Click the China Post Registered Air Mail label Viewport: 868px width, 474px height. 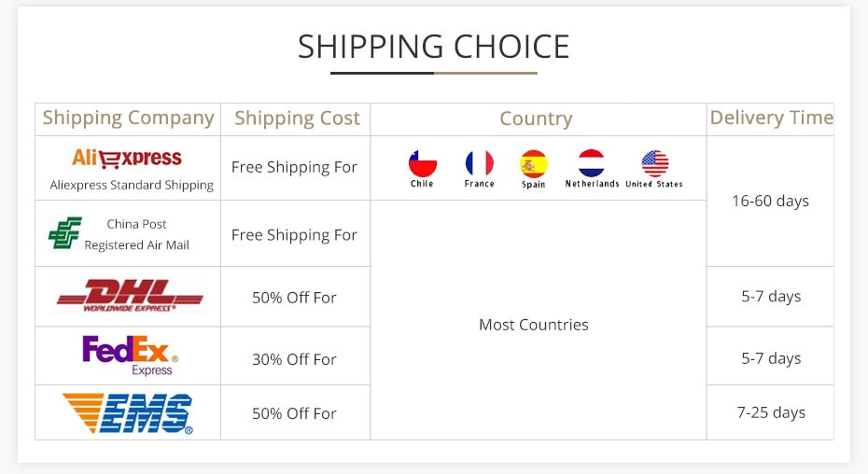(136, 234)
